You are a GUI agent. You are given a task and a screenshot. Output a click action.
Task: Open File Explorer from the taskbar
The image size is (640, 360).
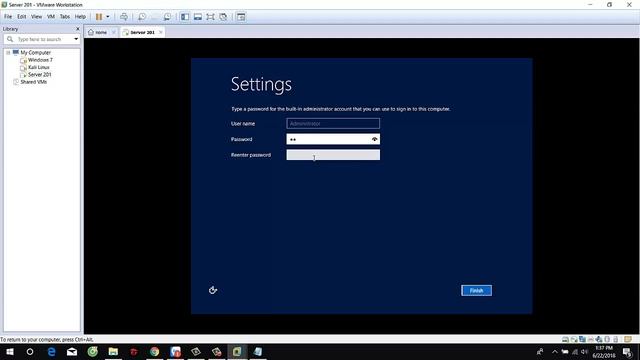(113, 351)
